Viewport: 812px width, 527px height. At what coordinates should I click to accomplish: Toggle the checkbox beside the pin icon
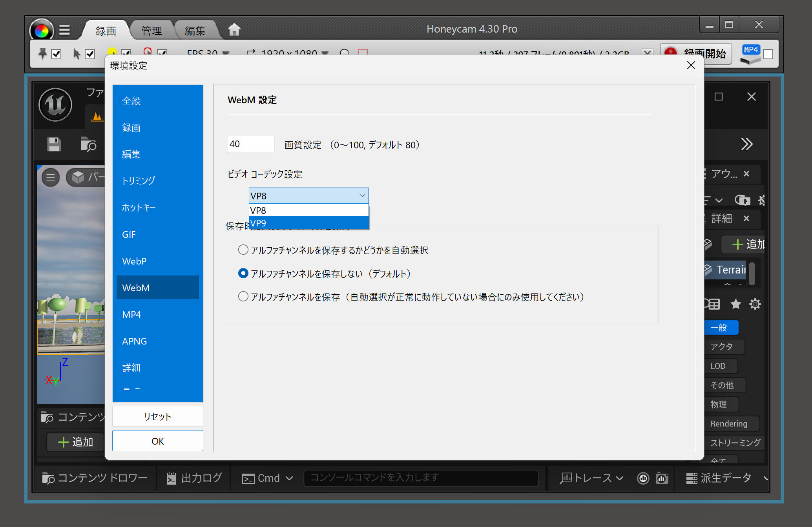(57, 54)
